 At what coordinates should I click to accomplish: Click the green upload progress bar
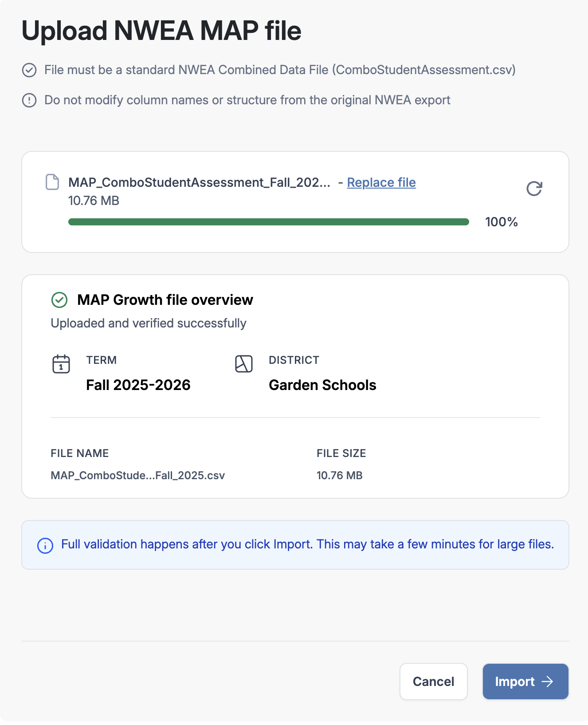269,222
